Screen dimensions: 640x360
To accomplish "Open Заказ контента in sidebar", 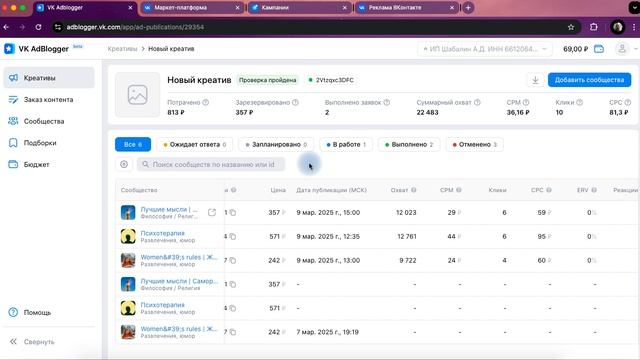I will (49, 100).
